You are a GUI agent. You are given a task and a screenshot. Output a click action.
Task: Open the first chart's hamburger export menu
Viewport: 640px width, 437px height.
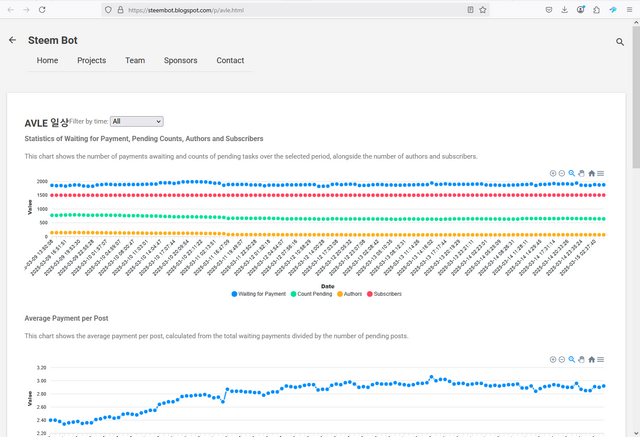pyautogui.click(x=601, y=173)
